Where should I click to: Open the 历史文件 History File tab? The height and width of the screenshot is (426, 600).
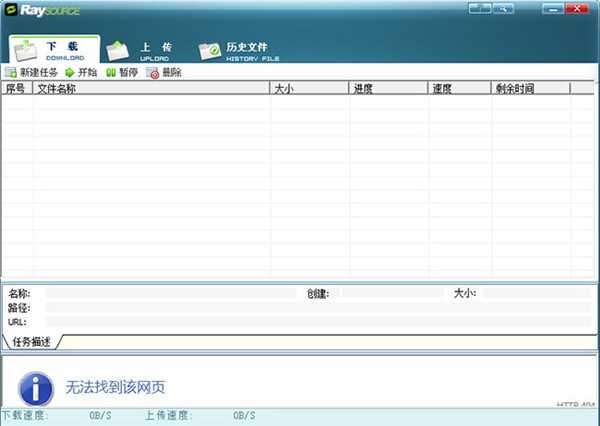point(235,50)
